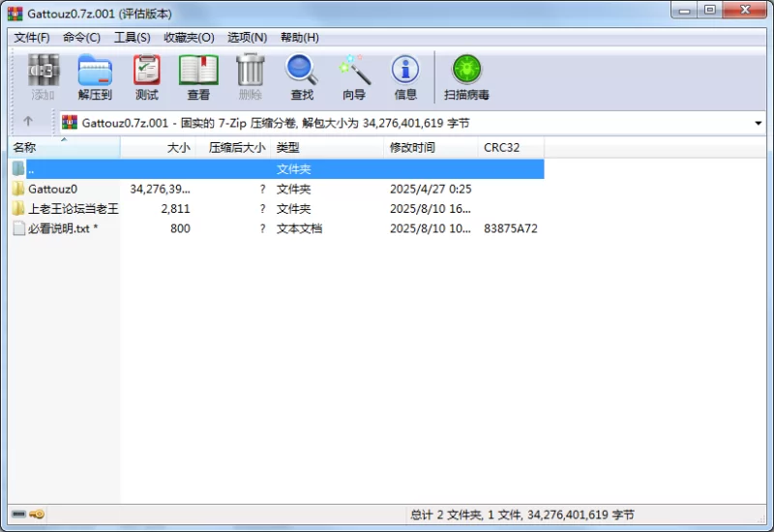774x532 pixels.
Task: Expand the address bar dropdown arrow
Action: tap(758, 123)
